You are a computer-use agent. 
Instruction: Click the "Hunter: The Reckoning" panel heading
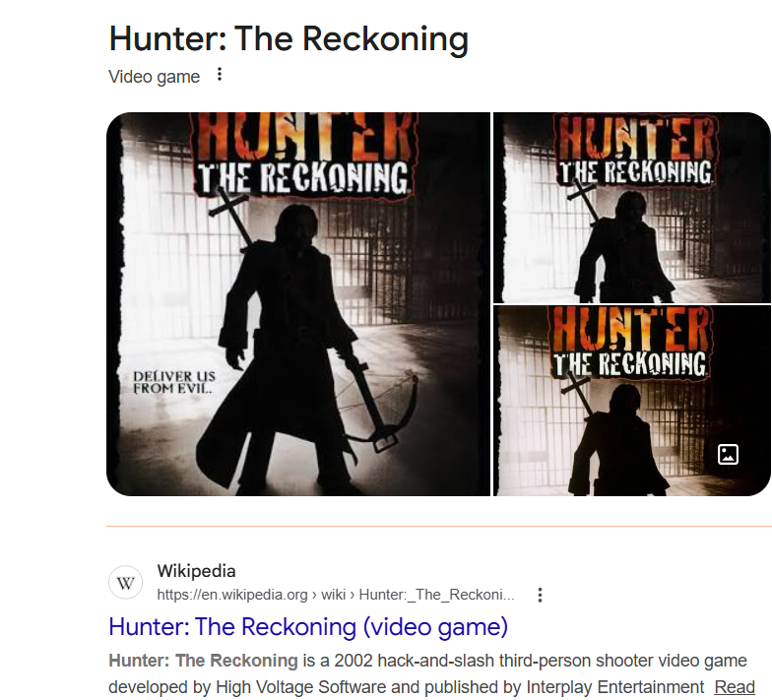click(x=289, y=38)
